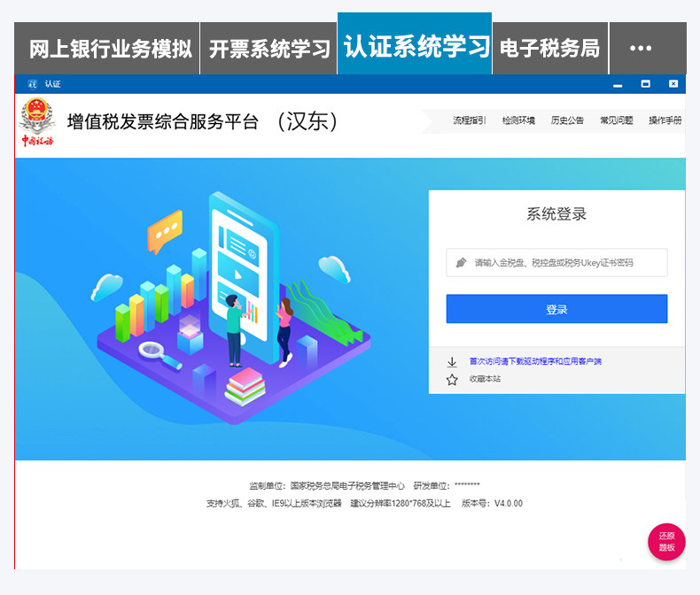
Task: Click the blue 登录 button
Action: [x=556, y=309]
